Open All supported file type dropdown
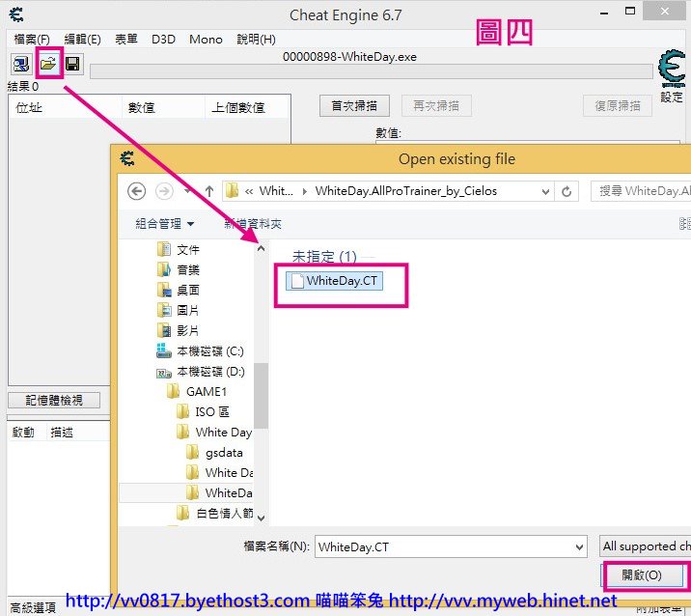This screenshot has width=691, height=616. coord(646,546)
